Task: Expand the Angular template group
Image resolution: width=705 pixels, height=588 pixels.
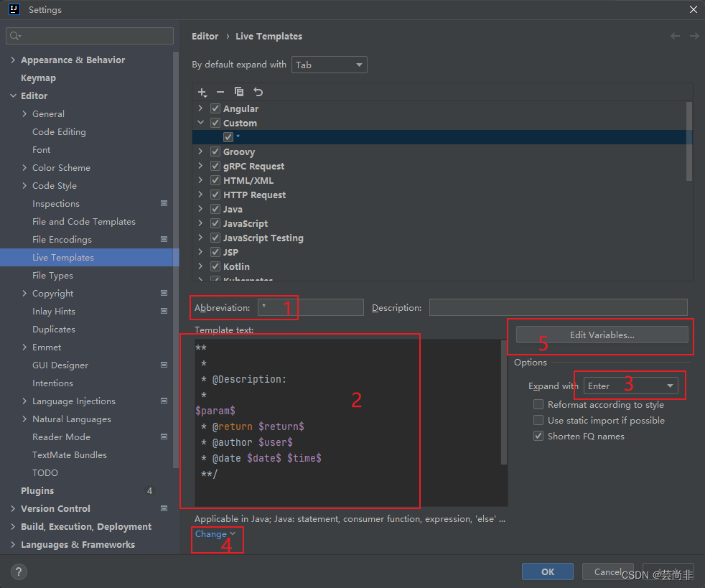Action: (x=200, y=108)
